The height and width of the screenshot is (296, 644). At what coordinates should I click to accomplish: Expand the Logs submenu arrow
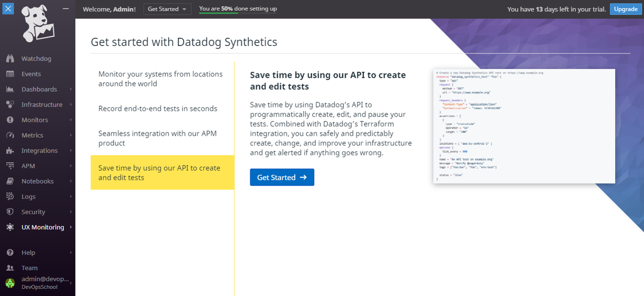[x=71, y=197]
